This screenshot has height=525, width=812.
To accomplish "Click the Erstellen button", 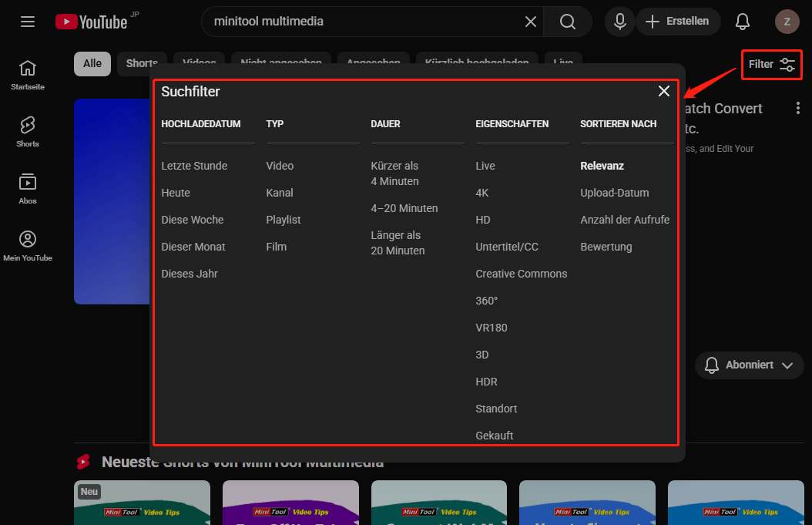I will pos(677,22).
